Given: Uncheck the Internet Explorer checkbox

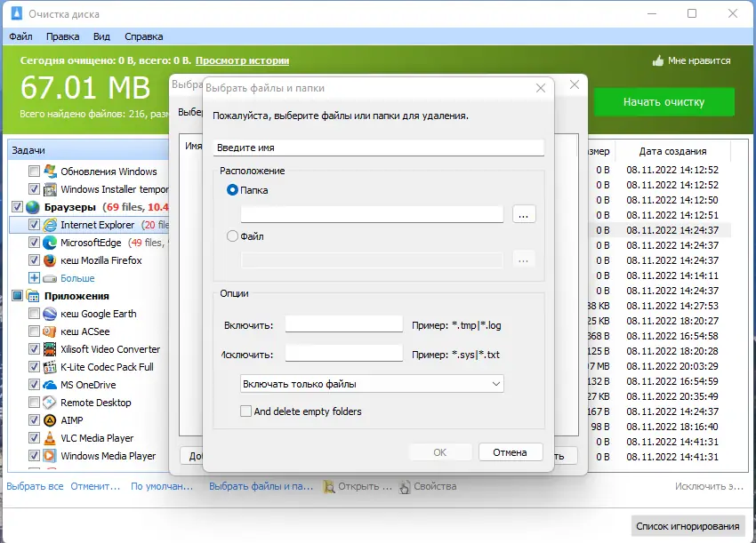Looking at the screenshot, I should 34,225.
